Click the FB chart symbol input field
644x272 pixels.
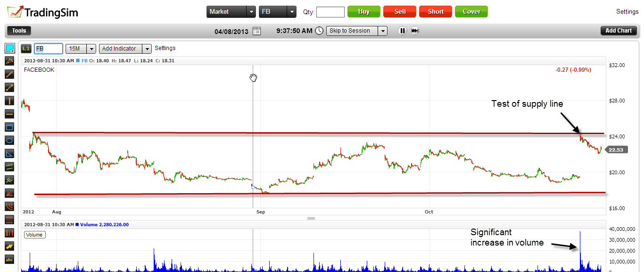[x=49, y=49]
